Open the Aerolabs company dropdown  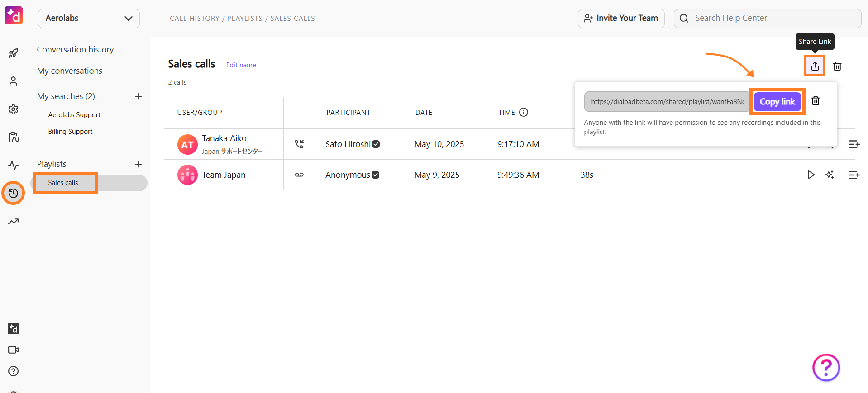click(89, 18)
